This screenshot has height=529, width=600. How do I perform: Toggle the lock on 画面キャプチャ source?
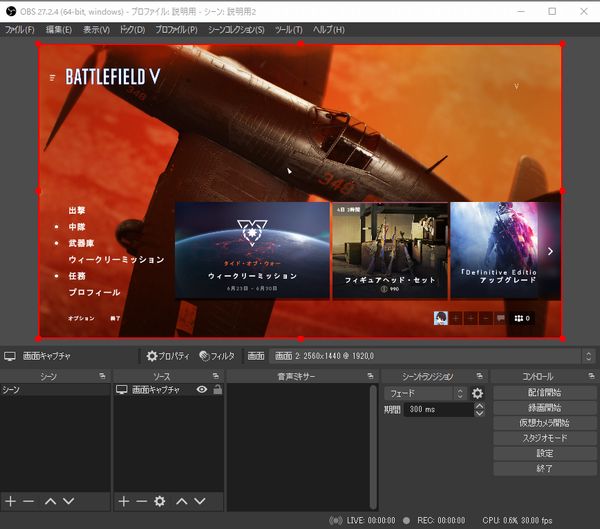pyautogui.click(x=217, y=390)
